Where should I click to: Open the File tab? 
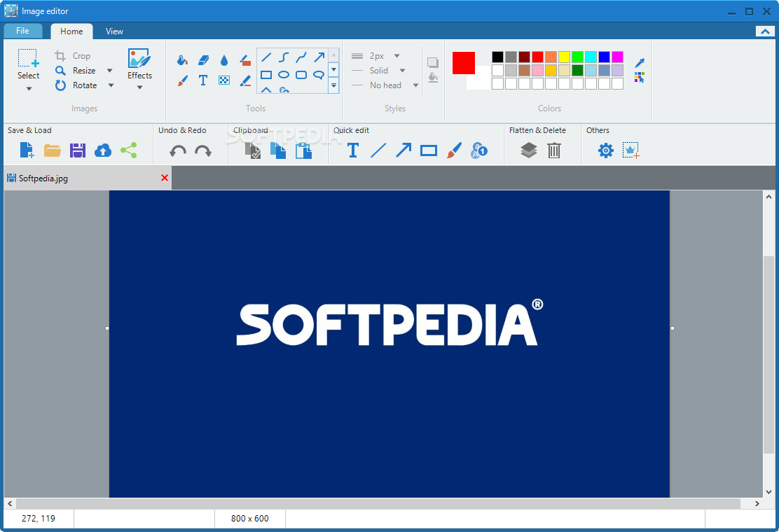pos(23,31)
